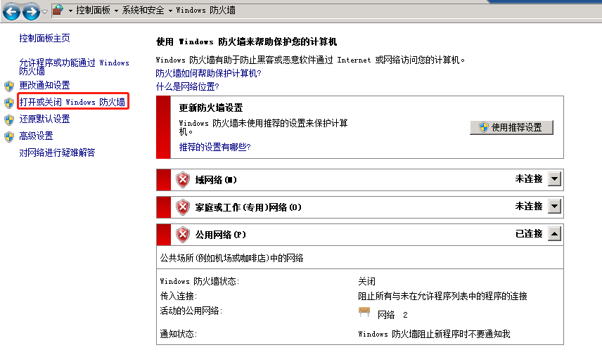Open recent pages dropdown next to Forward arrow
Screen dimensions: 602x364
44,11
